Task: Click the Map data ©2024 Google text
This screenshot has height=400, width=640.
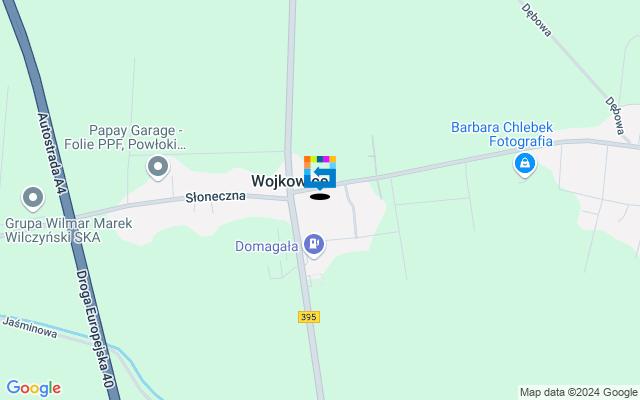Action: tap(578, 393)
